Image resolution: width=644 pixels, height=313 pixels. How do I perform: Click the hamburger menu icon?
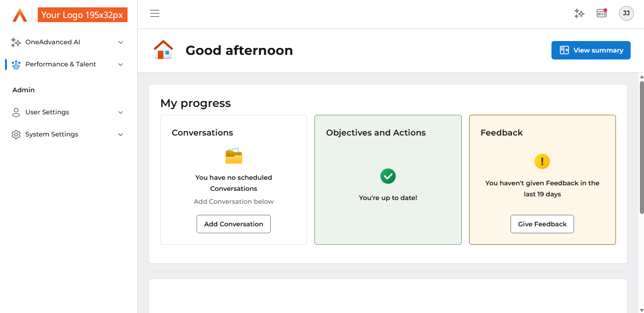[155, 13]
